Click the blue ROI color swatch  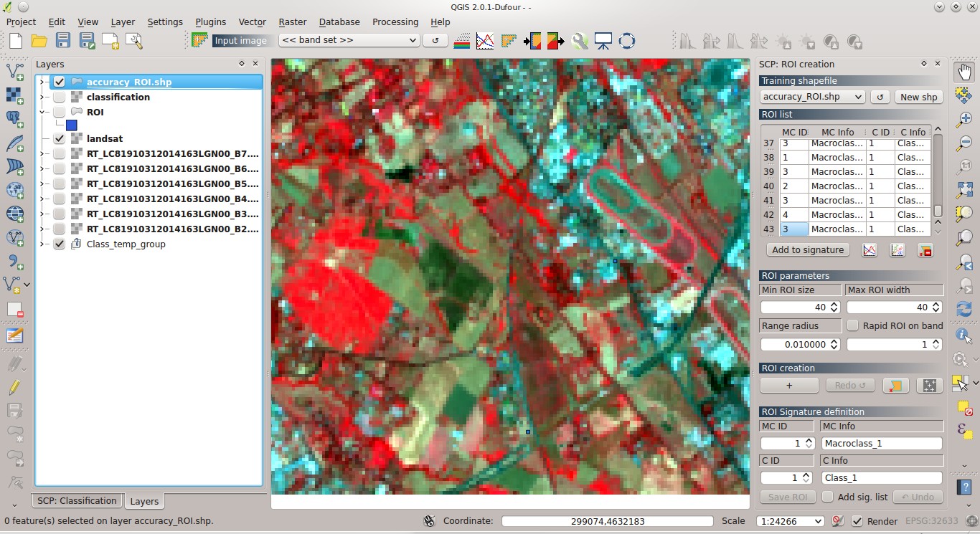(71, 125)
